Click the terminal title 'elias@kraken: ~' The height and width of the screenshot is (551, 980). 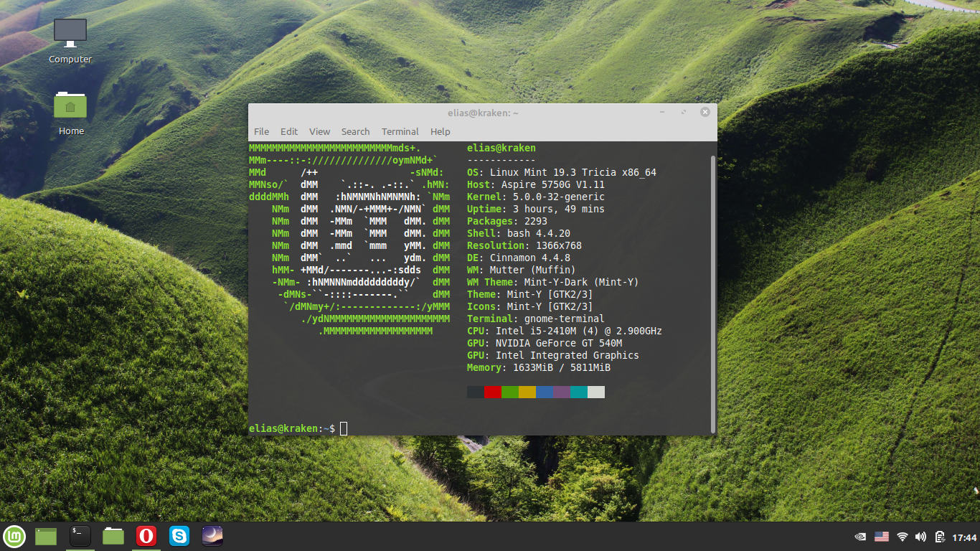point(483,113)
